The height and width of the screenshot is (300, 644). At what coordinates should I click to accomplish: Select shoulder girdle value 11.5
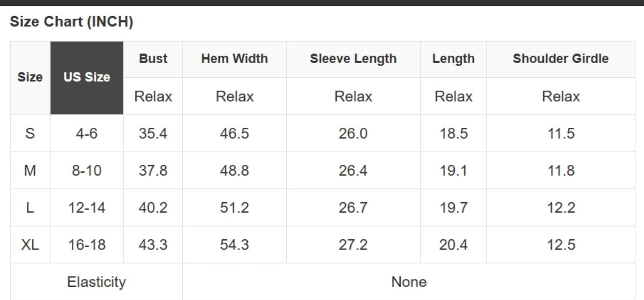tap(560, 134)
